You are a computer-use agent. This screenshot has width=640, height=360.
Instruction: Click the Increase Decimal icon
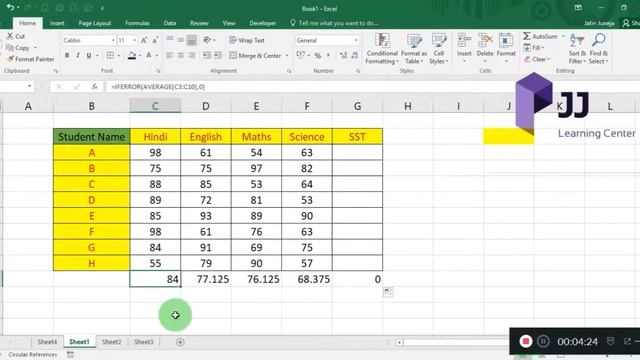pos(343,56)
